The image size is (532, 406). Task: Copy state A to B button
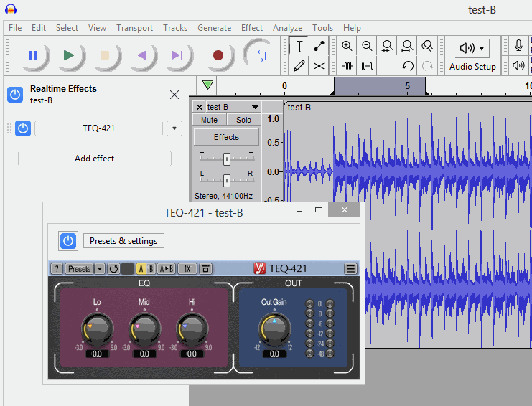tap(167, 269)
